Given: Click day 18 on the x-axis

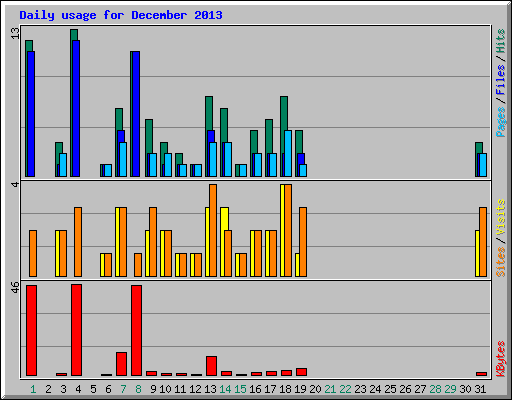Looking at the screenshot, I should [x=285, y=389].
